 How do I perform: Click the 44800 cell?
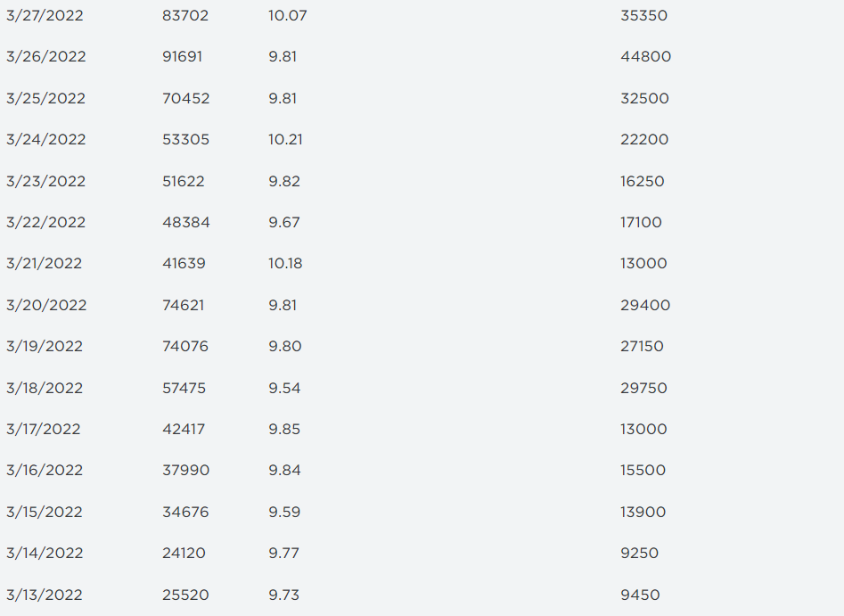click(x=645, y=57)
